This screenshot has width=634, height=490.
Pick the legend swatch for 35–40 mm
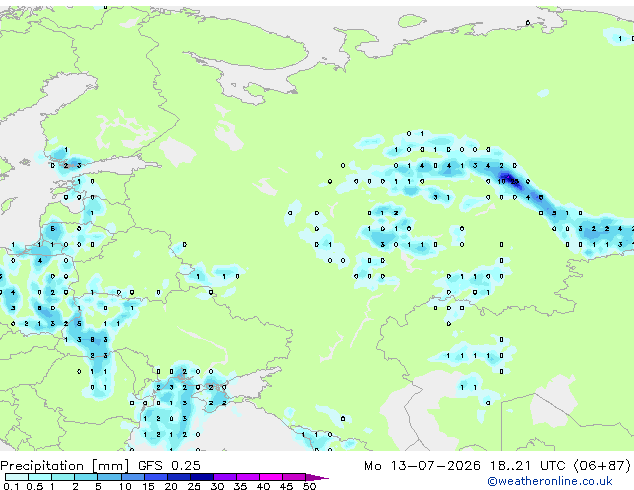coord(248,477)
